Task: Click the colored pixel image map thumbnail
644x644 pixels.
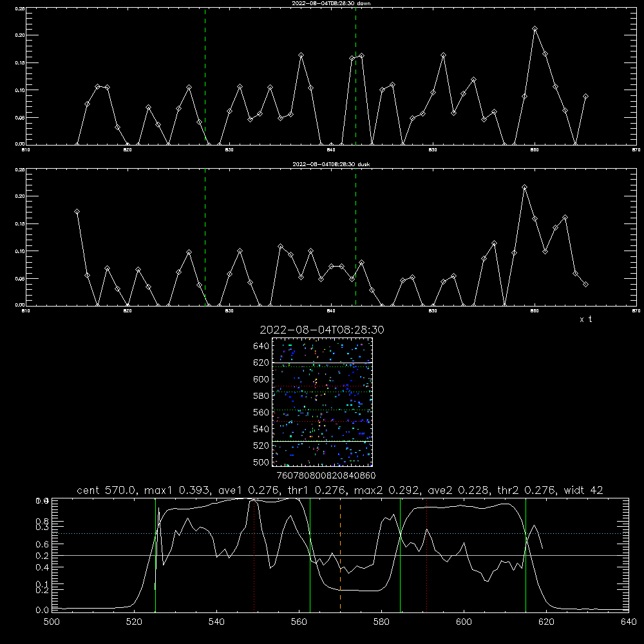Action: pos(322,402)
